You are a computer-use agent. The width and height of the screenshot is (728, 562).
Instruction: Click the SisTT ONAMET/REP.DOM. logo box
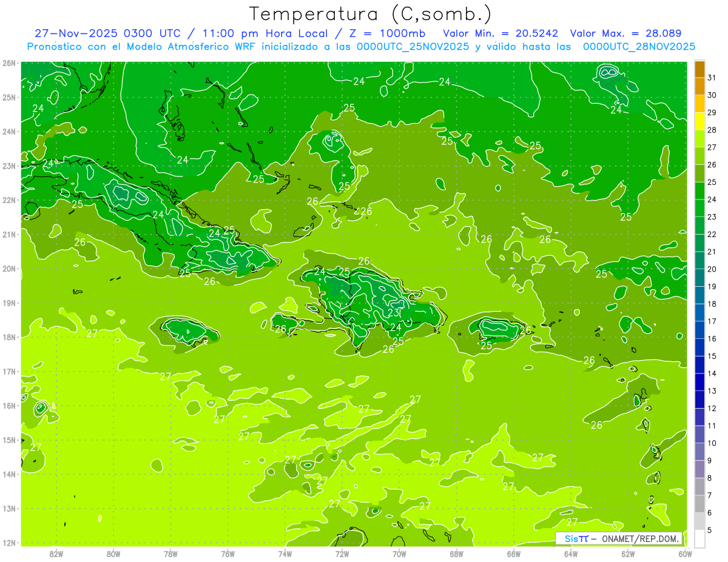[619, 538]
